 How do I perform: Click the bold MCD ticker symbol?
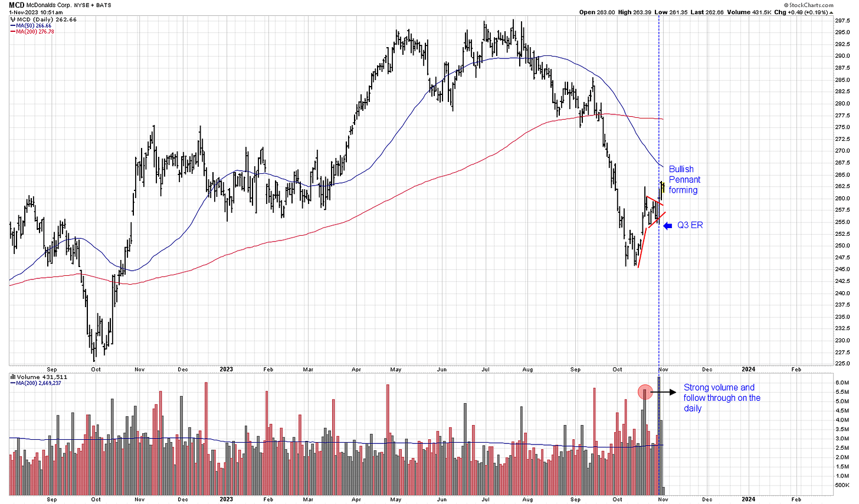17,5
